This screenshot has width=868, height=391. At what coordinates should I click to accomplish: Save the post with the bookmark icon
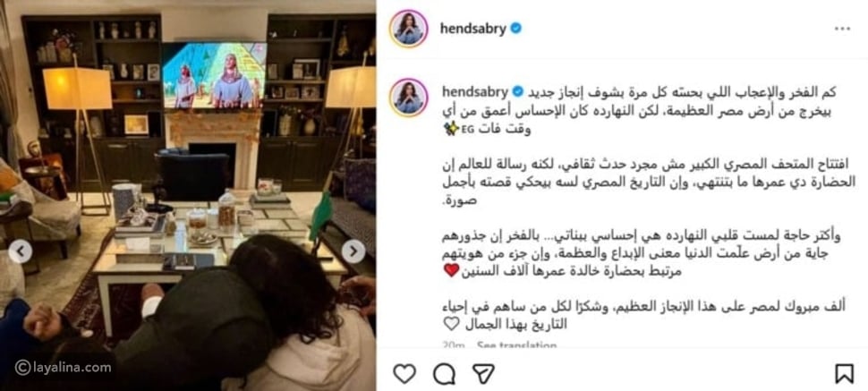pyautogui.click(x=844, y=374)
